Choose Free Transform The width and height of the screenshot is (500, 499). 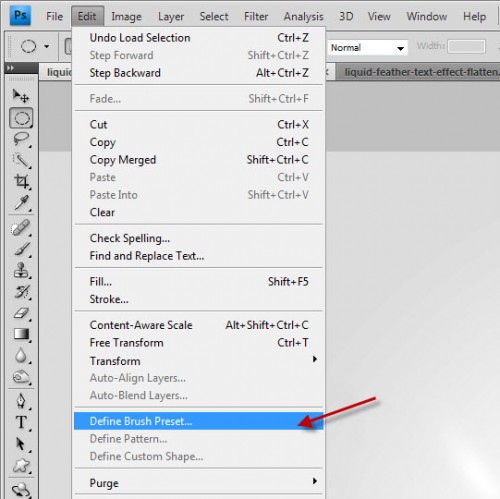point(198,343)
